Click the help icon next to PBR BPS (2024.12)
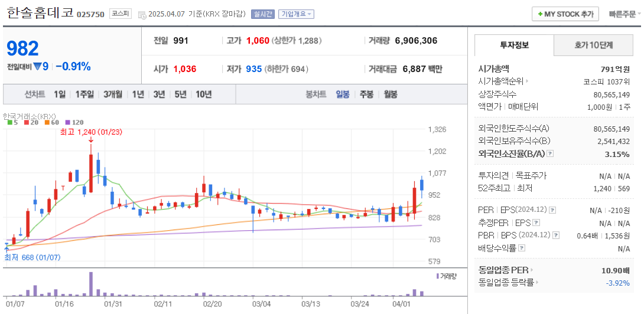644x314 pixels. (556, 235)
